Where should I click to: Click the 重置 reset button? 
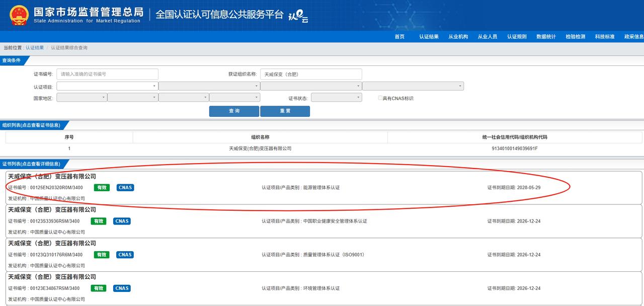click(x=285, y=111)
